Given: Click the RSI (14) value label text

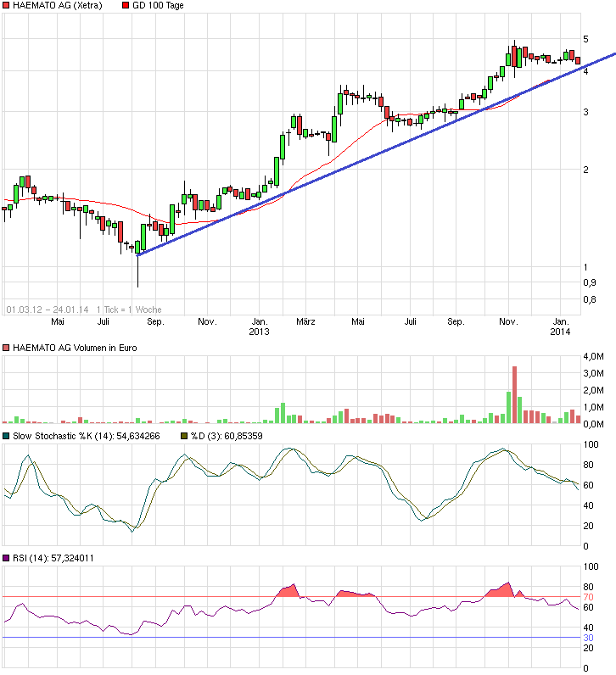Looking at the screenshot, I should coord(52,558).
